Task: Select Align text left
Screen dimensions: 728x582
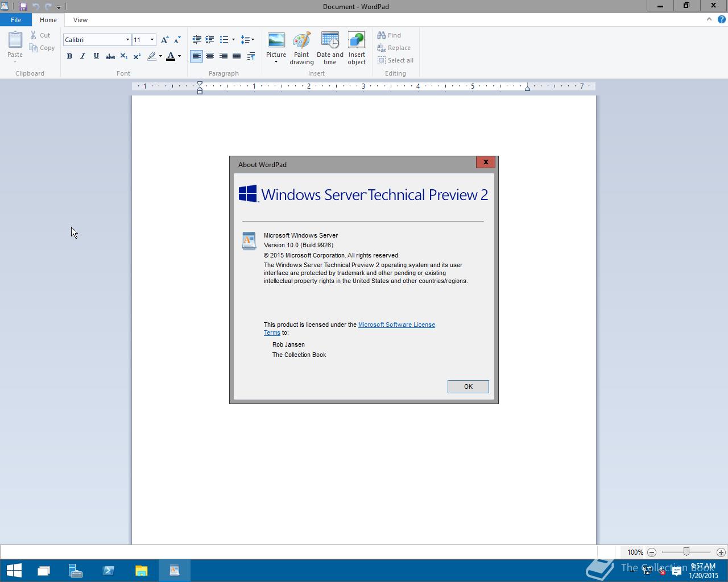Action: [x=196, y=56]
